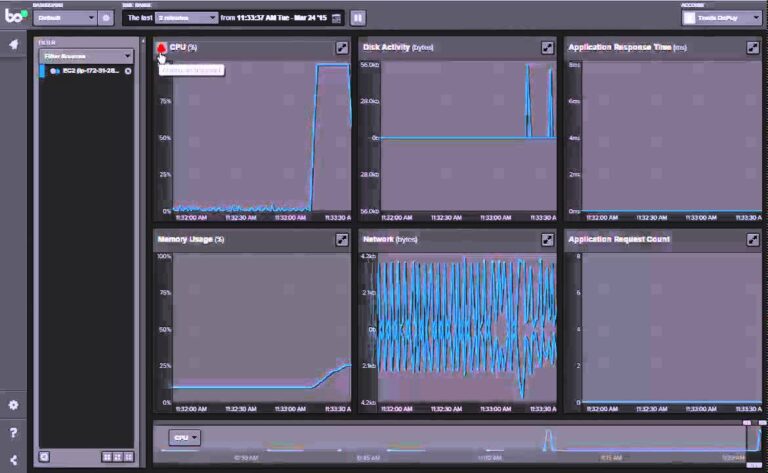Open help question mark in sidebar
Image resolution: width=768 pixels, height=473 pixels.
click(13, 432)
